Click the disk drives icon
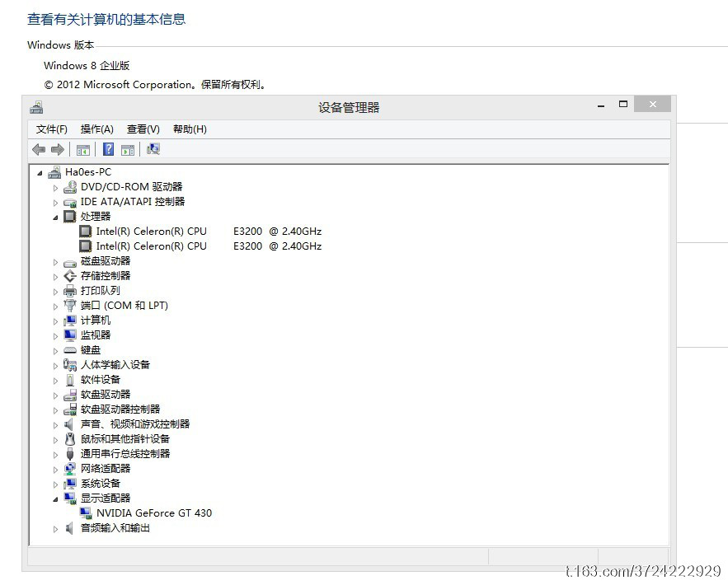728x585 pixels. (70, 262)
